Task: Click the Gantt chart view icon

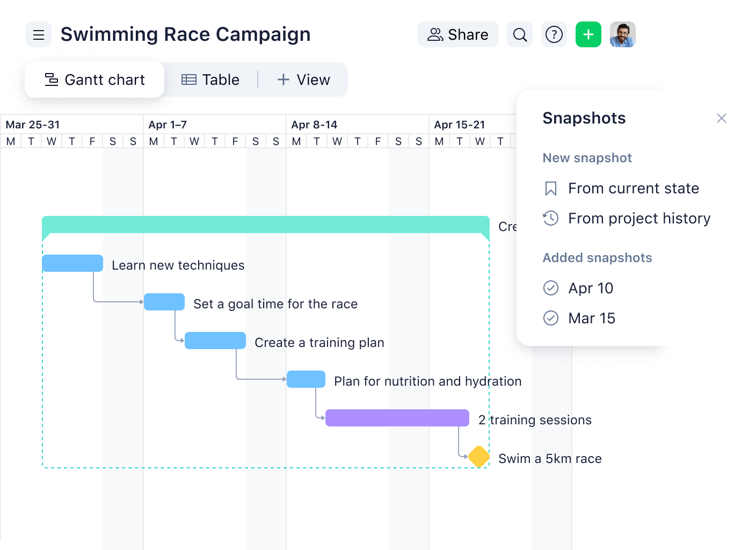Action: [50, 79]
